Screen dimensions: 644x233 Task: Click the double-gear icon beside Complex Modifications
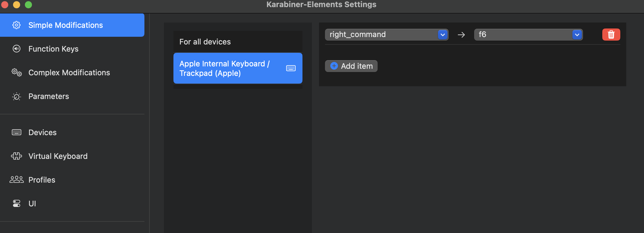pyautogui.click(x=17, y=72)
